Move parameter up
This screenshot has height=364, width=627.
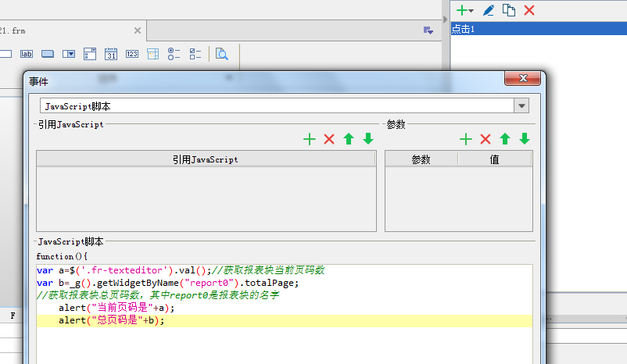point(505,139)
